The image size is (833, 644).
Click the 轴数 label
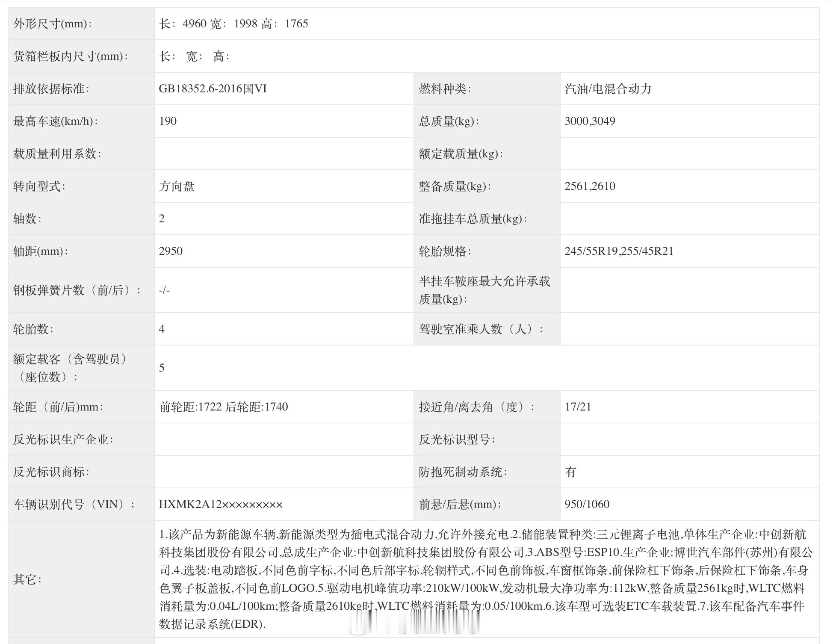click(x=27, y=219)
